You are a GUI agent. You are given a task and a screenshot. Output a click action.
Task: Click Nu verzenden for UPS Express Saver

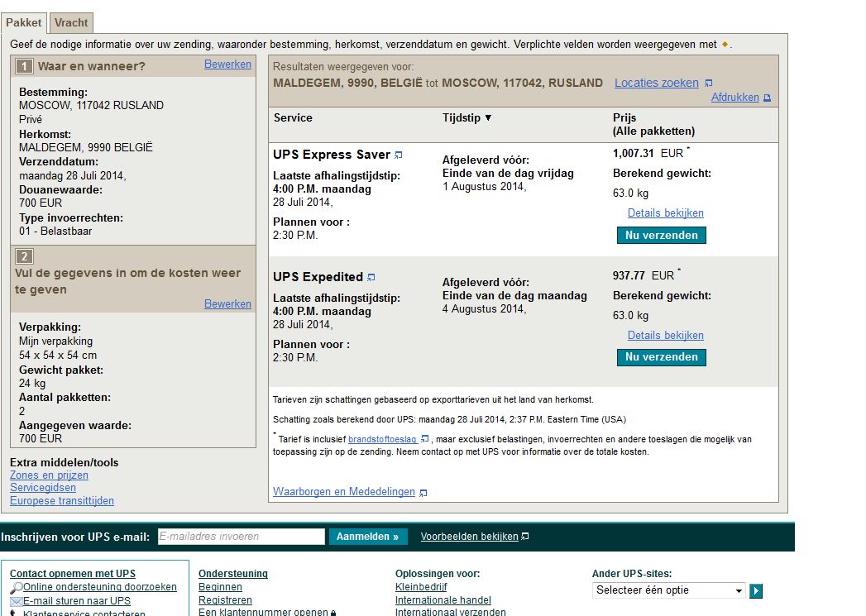[x=661, y=235]
